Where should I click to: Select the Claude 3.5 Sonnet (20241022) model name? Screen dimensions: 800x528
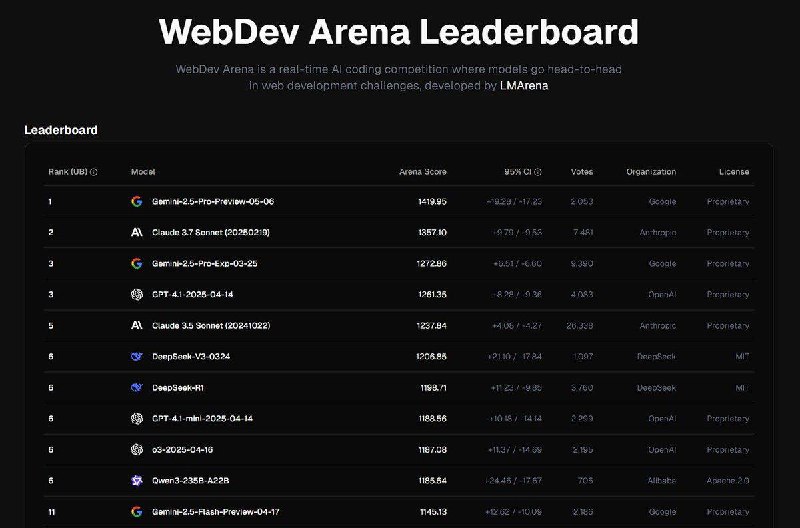pos(211,325)
